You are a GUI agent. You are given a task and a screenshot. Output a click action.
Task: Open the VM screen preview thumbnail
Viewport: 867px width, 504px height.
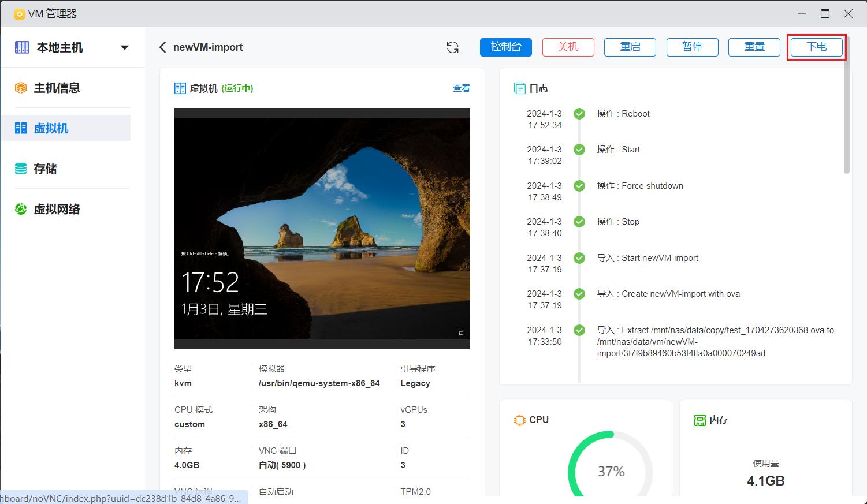pos(322,228)
